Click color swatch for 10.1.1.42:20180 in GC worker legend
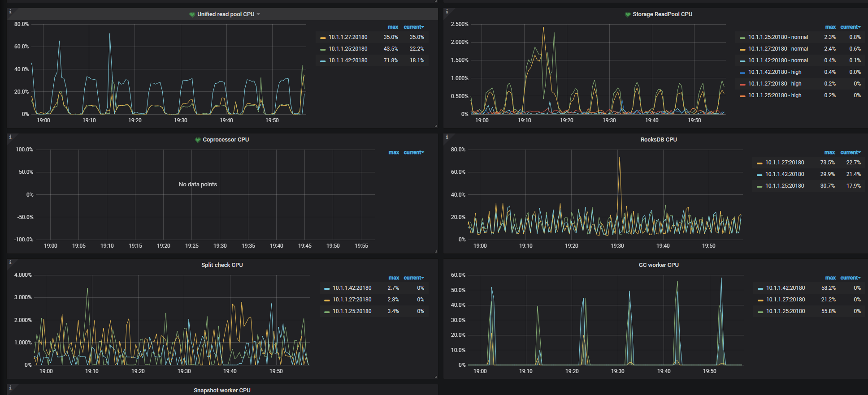Screen dimensions: 868x395 coord(760,288)
